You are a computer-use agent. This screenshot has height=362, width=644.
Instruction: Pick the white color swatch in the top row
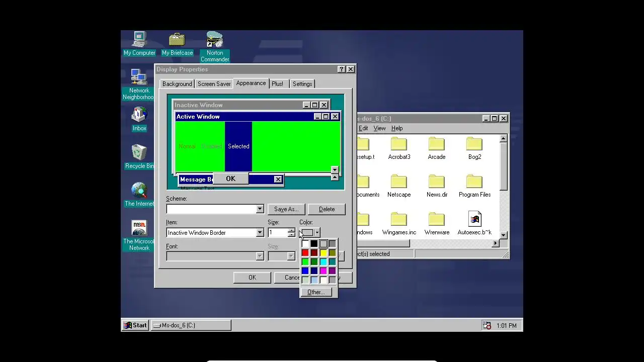pos(305,244)
